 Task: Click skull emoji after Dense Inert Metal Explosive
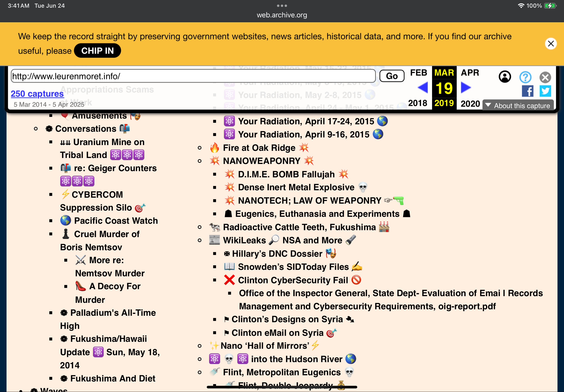tap(363, 187)
